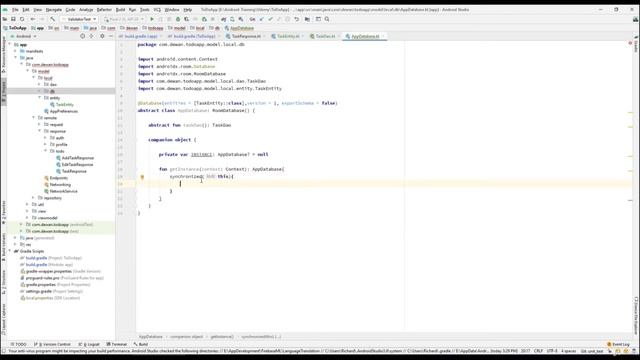Click the Sync/refresh toolbar icon
640x360 pixels.
pyautogui.click(x=22, y=19)
